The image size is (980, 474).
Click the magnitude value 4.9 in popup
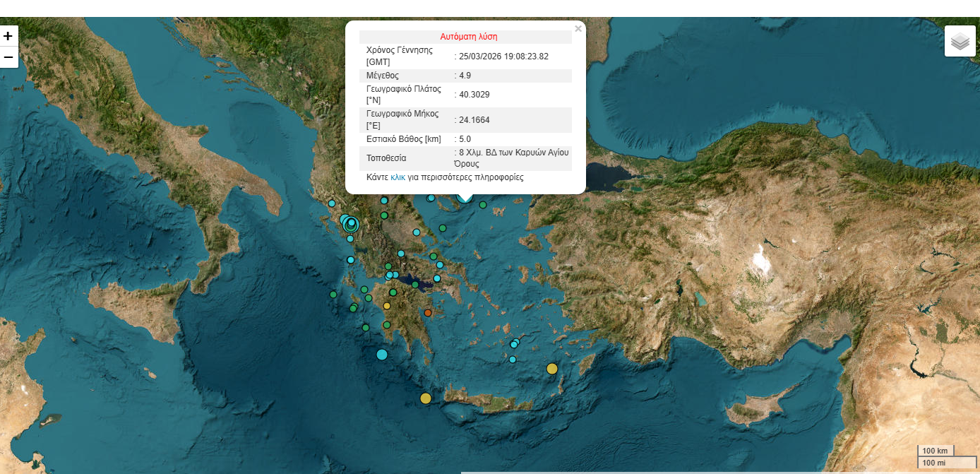[465, 76]
